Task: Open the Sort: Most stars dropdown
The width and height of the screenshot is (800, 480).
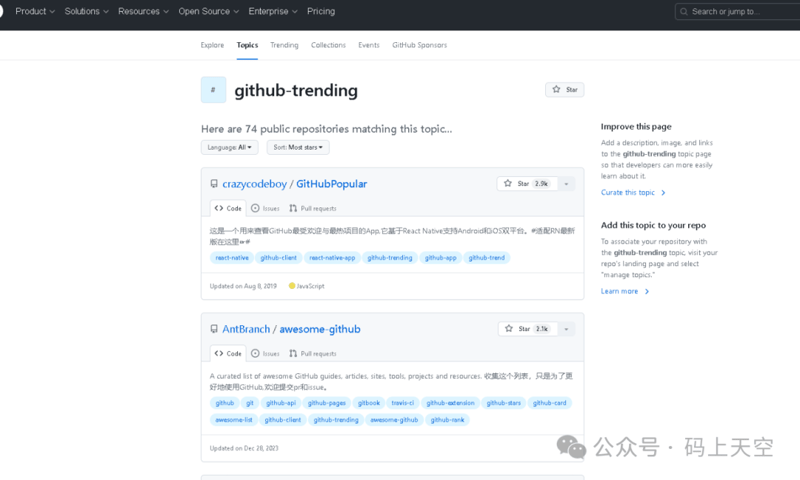Action: point(298,147)
